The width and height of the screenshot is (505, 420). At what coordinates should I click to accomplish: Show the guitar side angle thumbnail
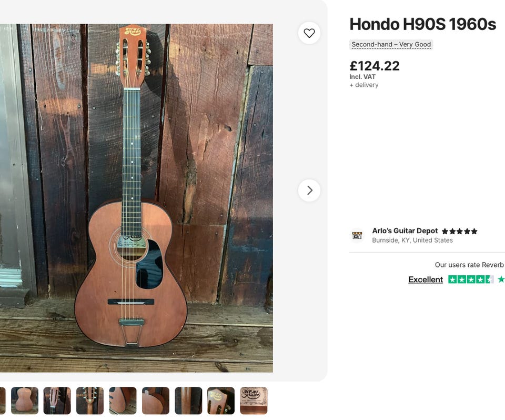tap(123, 401)
